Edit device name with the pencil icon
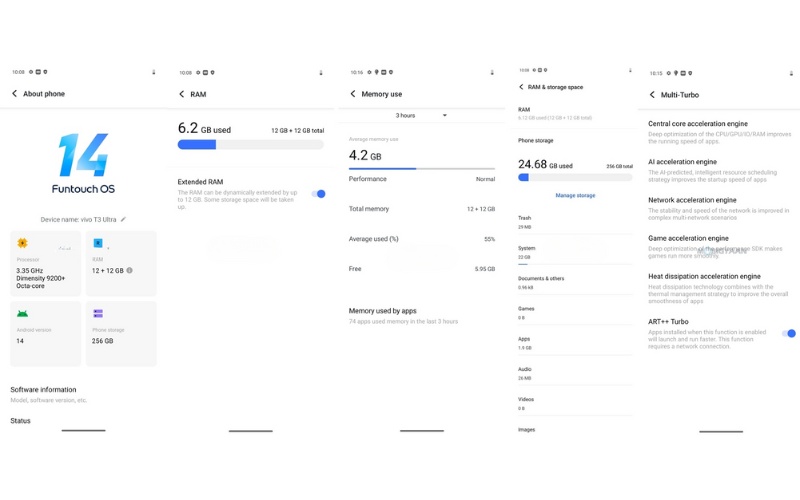The height and width of the screenshot is (500, 800). (x=123, y=219)
